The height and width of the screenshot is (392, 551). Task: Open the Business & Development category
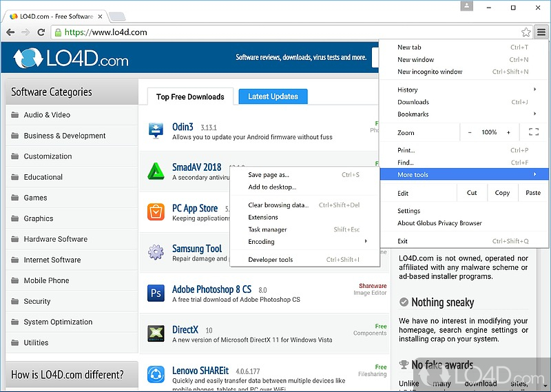pos(72,135)
